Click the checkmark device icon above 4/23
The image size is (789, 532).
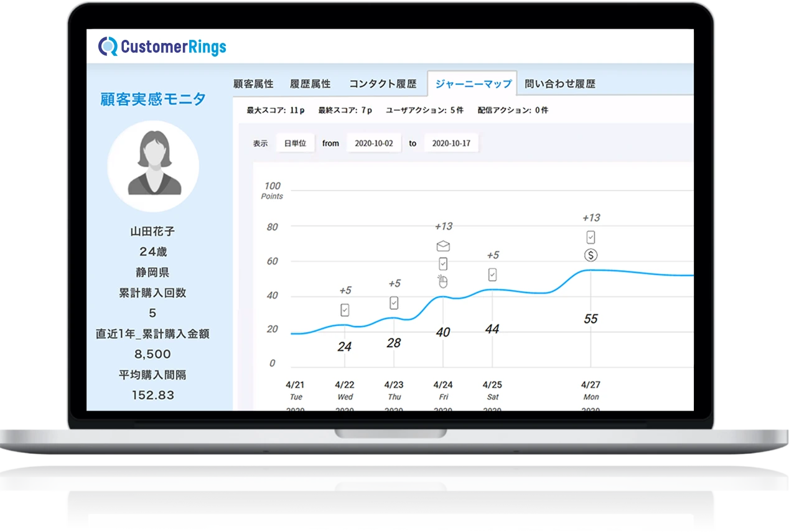point(394,303)
